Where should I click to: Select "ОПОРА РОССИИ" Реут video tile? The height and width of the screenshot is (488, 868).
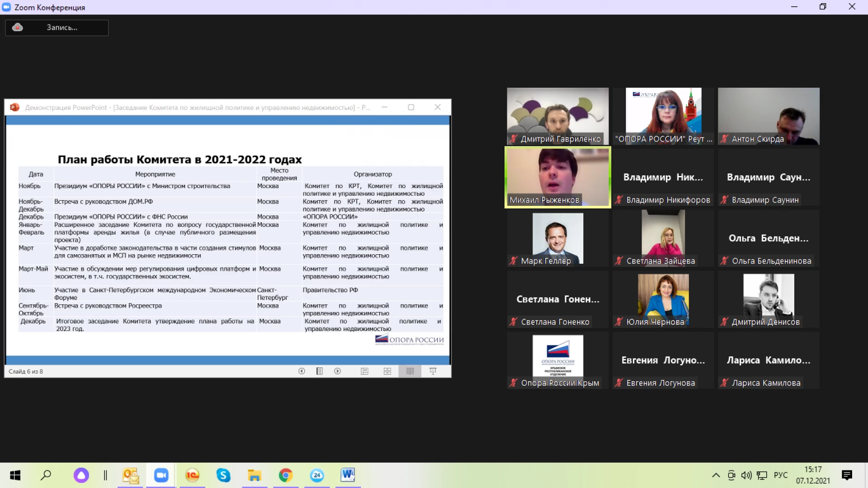[x=663, y=116]
